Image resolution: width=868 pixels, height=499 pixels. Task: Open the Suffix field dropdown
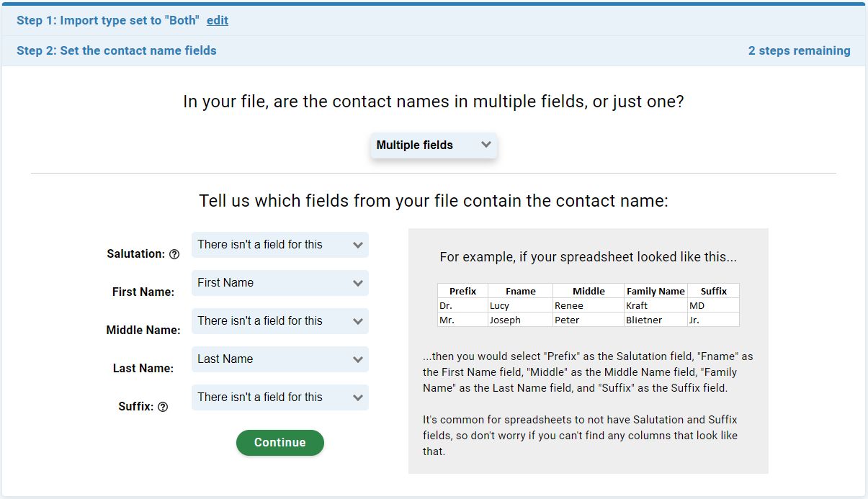click(x=280, y=397)
